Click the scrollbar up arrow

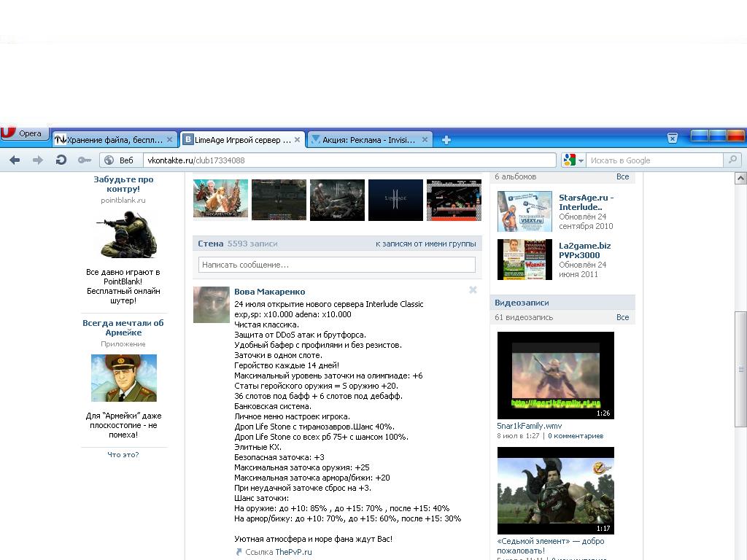pyautogui.click(x=741, y=178)
